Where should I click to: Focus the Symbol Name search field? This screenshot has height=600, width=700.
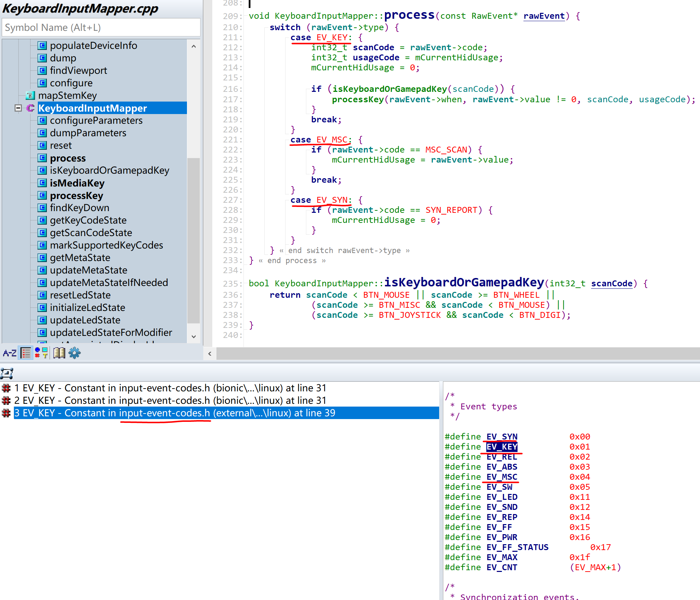tap(101, 27)
